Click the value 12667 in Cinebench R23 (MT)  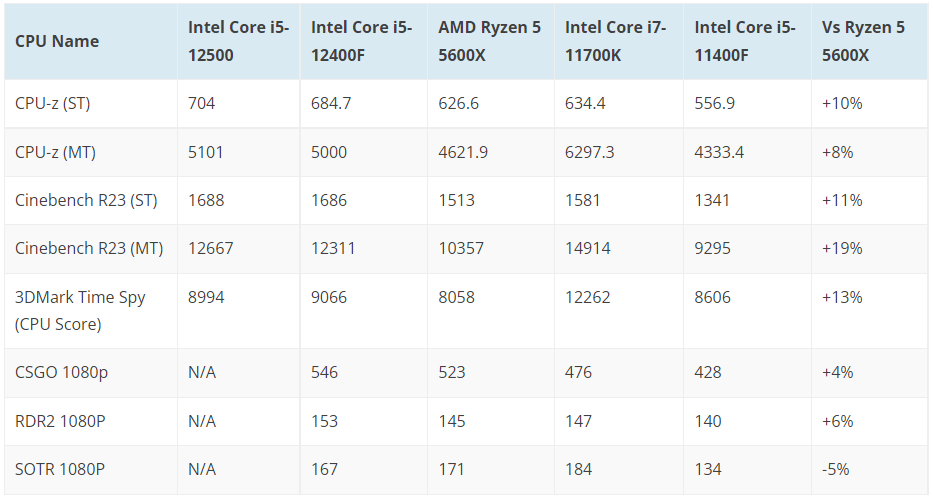tap(211, 249)
